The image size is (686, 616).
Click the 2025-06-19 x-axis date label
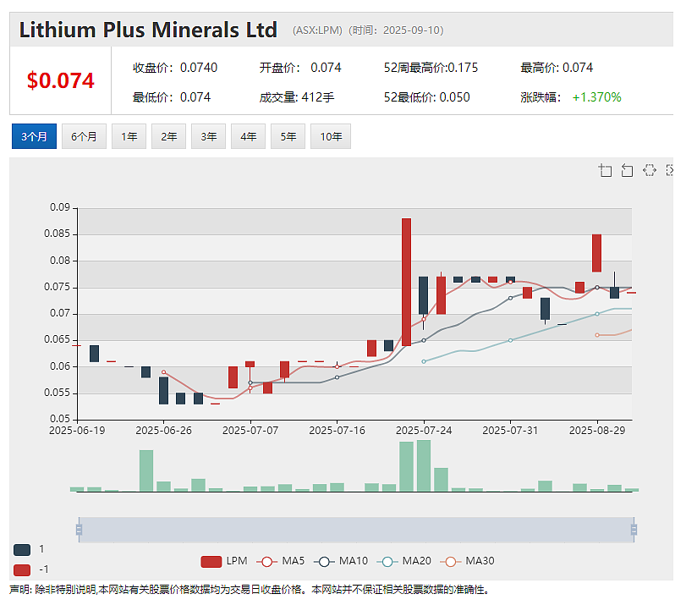[77, 431]
